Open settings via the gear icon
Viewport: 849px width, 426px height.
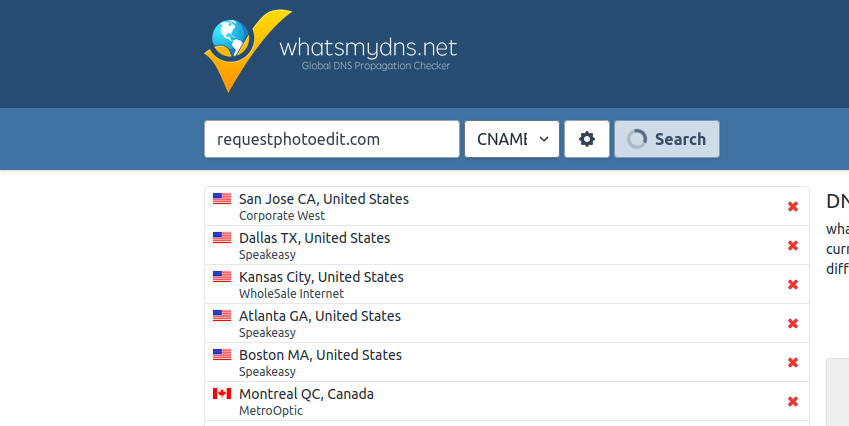586,139
